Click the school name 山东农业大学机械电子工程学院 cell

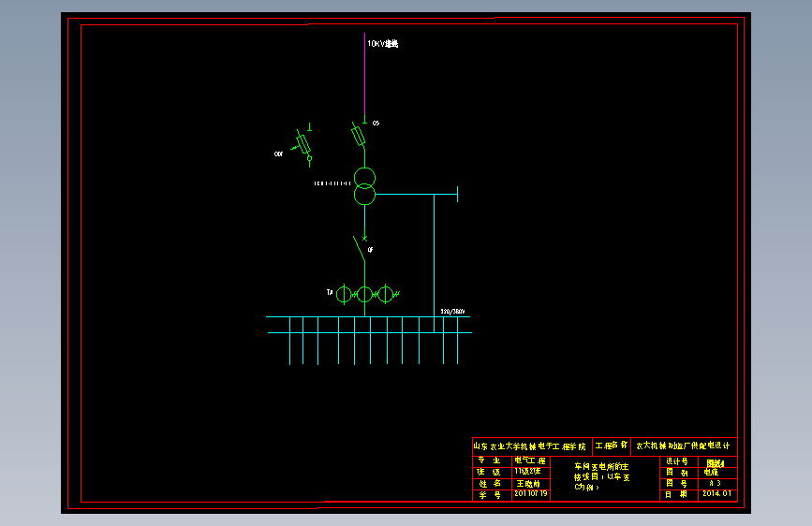pyautogui.click(x=530, y=446)
